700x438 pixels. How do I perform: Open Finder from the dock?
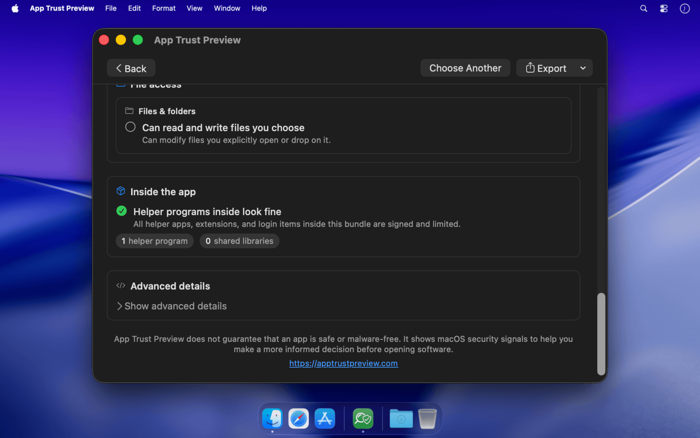272,418
